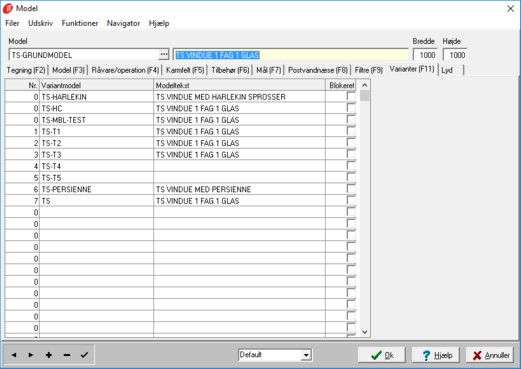Click the Bredde value field

pyautogui.click(x=424, y=55)
